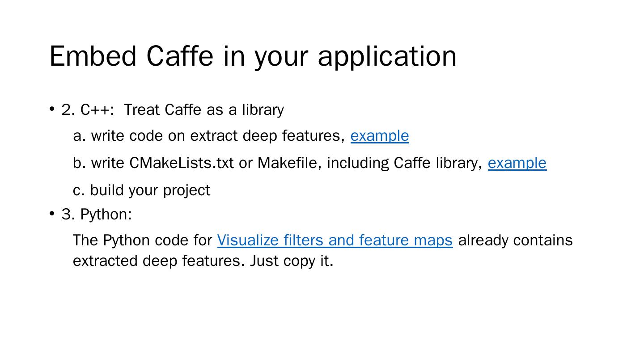The height and width of the screenshot is (362, 644).
Task: Click the words "including Caffe library"
Action: [x=404, y=163]
